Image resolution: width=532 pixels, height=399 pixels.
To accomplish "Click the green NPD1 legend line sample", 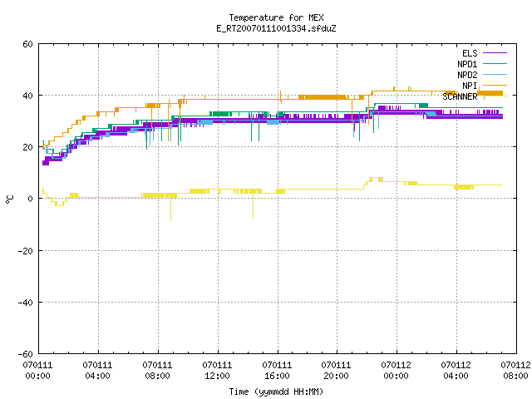I will point(495,64).
